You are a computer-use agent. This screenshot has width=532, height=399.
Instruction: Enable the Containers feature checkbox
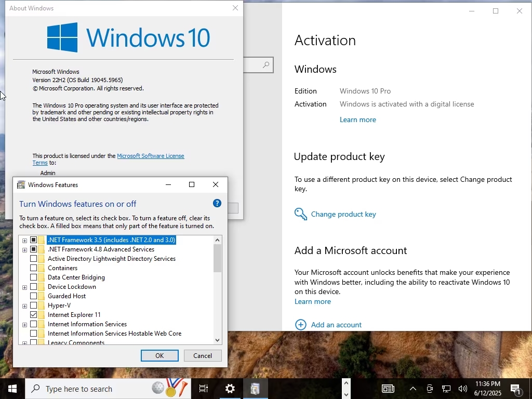click(33, 268)
